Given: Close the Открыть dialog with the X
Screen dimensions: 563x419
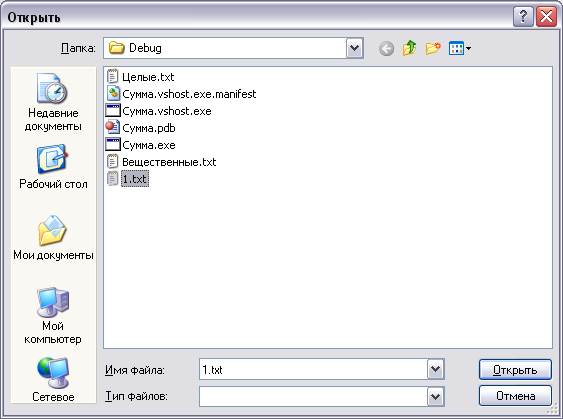Looking at the screenshot, I should [x=546, y=17].
